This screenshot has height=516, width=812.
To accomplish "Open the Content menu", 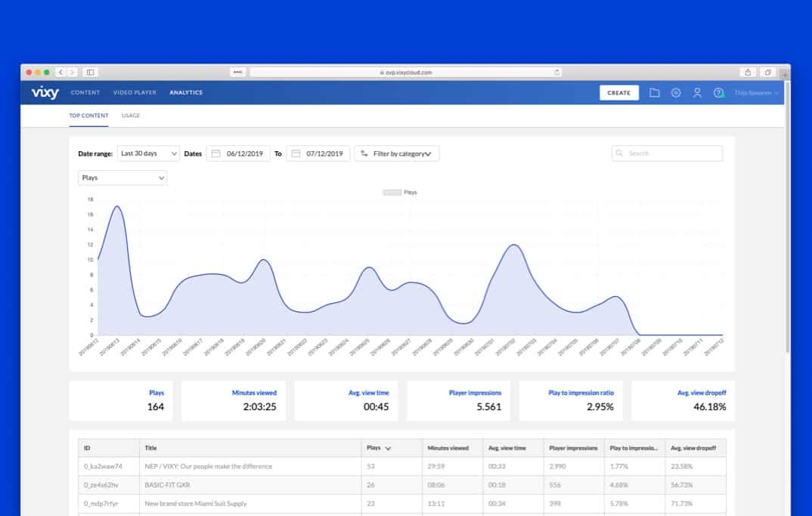I will point(85,93).
